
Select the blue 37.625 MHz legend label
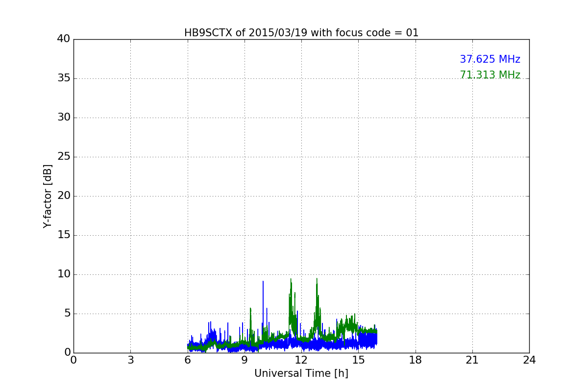(490, 59)
